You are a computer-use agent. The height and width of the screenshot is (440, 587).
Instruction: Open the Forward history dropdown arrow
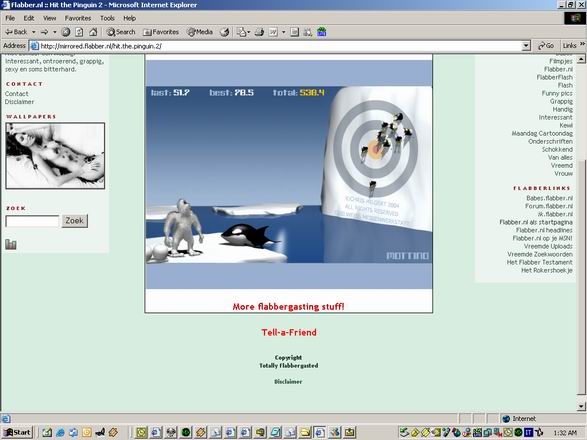pos(55,32)
